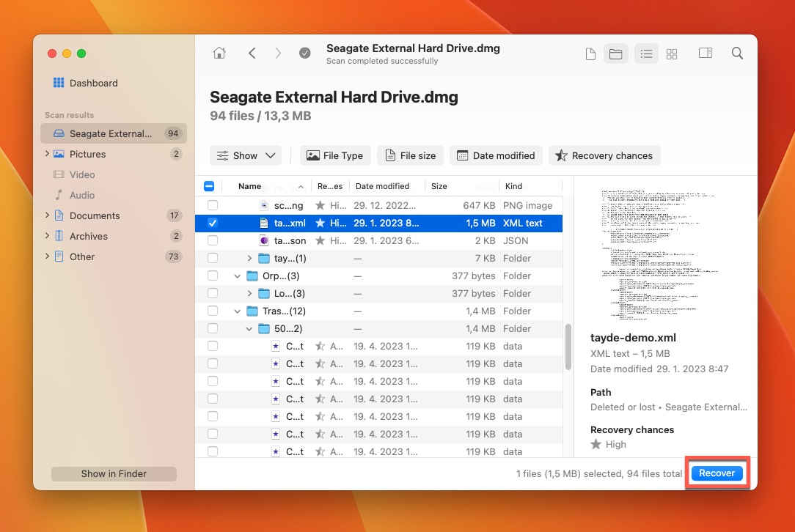The image size is (795, 532).
Task: Click the High recovery chances star icon
Action: (x=596, y=444)
